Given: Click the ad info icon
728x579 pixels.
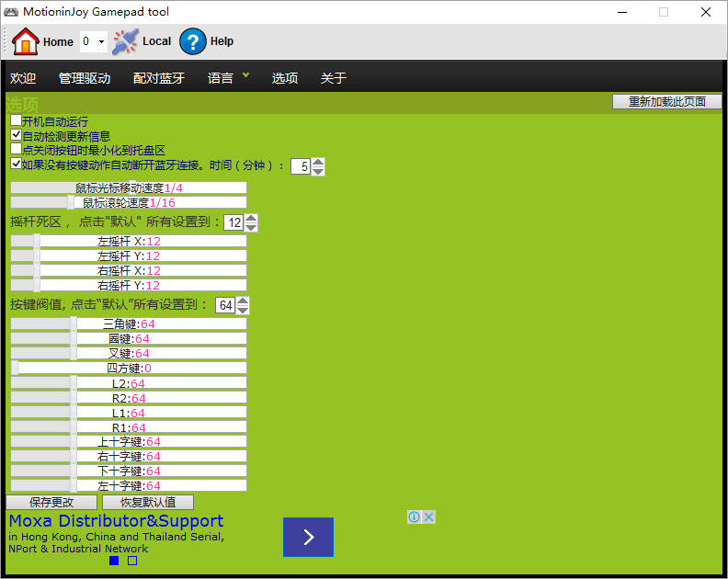Looking at the screenshot, I should [414, 517].
